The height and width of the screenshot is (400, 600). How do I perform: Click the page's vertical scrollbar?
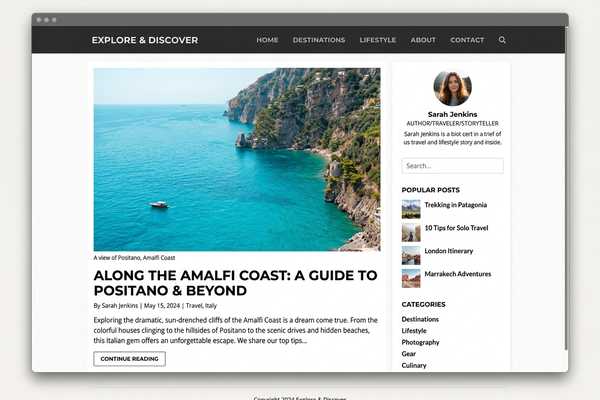(x=566, y=200)
